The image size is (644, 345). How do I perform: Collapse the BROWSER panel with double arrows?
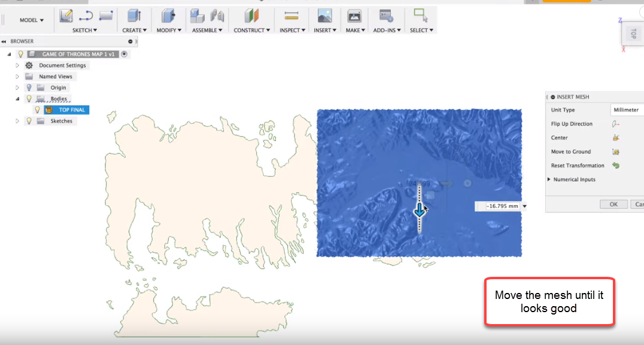(4, 41)
